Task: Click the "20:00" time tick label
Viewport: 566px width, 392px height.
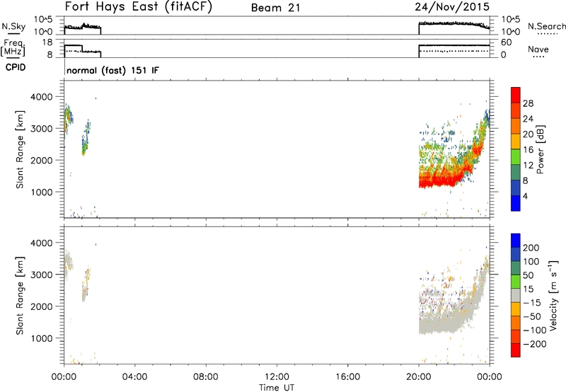Action: pos(418,377)
